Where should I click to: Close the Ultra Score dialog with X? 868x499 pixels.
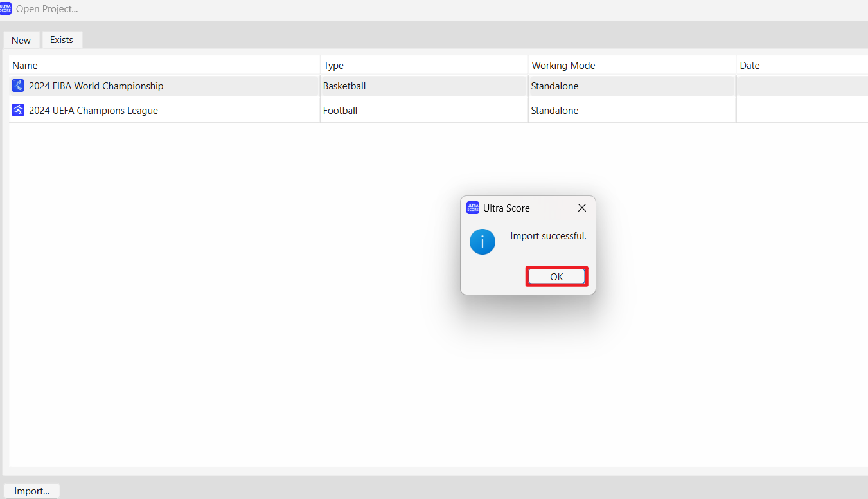(581, 208)
